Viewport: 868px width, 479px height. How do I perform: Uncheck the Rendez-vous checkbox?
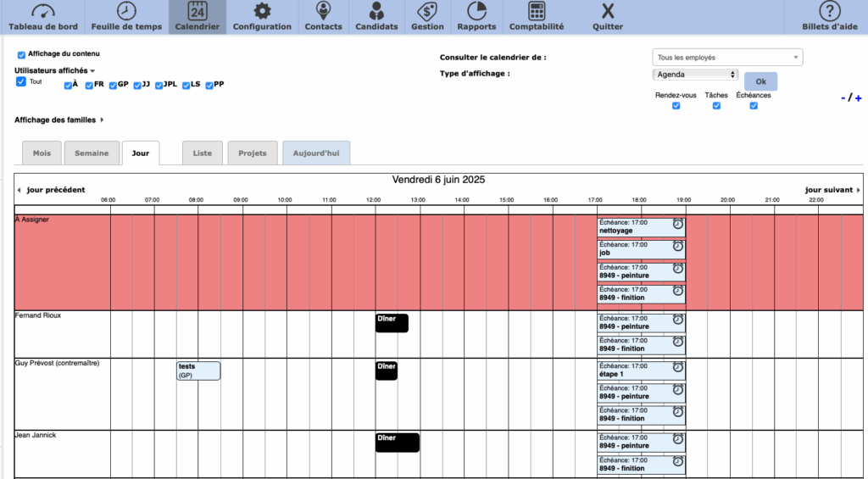676,106
